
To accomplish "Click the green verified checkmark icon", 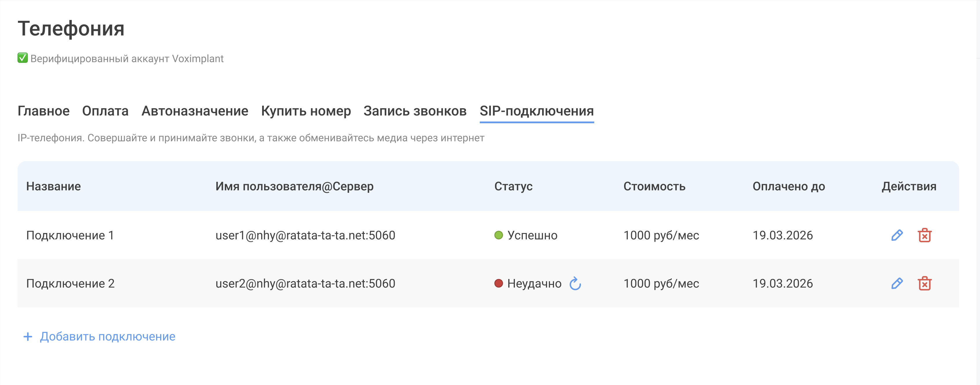I will click(x=23, y=58).
